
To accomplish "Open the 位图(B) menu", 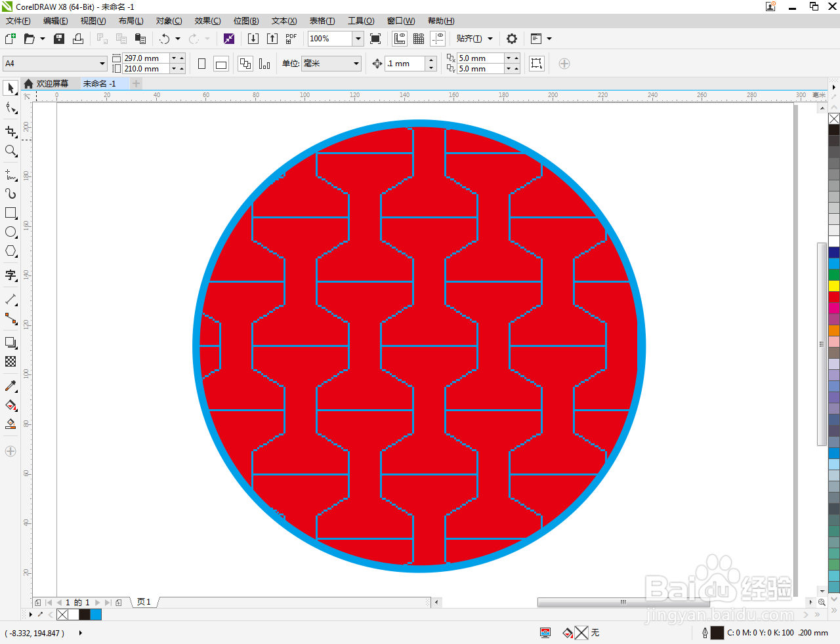I will coord(246,21).
